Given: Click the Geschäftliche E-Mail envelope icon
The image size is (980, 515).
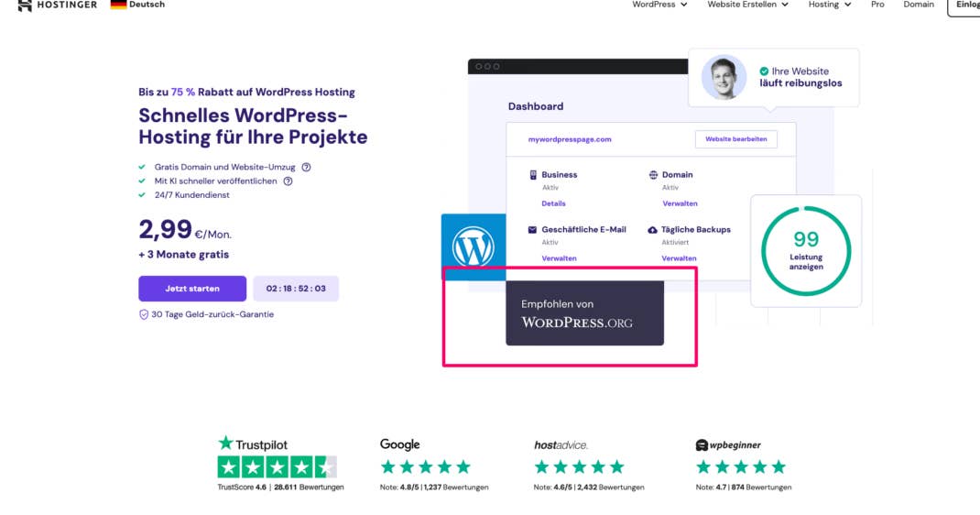Looking at the screenshot, I should [x=532, y=230].
